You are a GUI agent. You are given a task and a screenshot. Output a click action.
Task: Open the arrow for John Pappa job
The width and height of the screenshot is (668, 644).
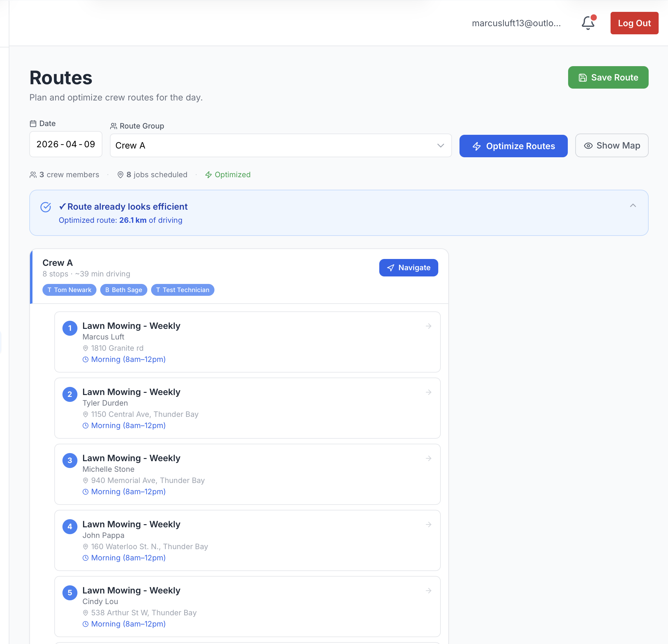428,524
